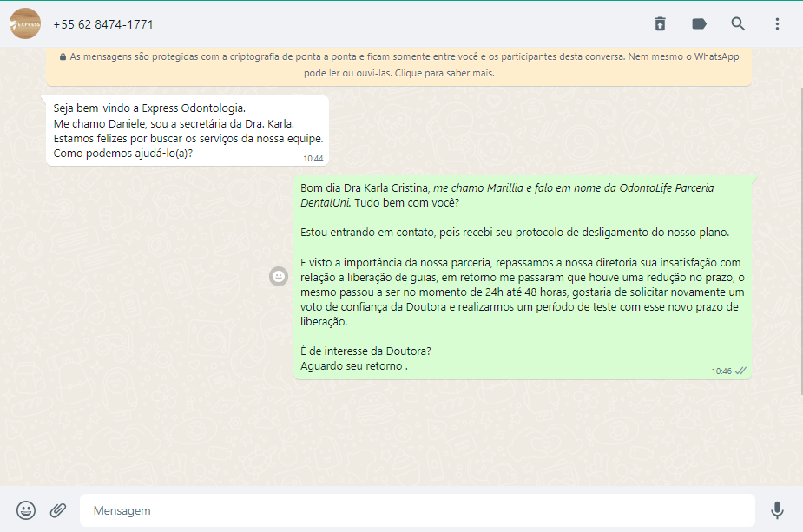Click the line 'É de interesse da Doutora?'
This screenshot has height=532, width=803.
coord(365,351)
